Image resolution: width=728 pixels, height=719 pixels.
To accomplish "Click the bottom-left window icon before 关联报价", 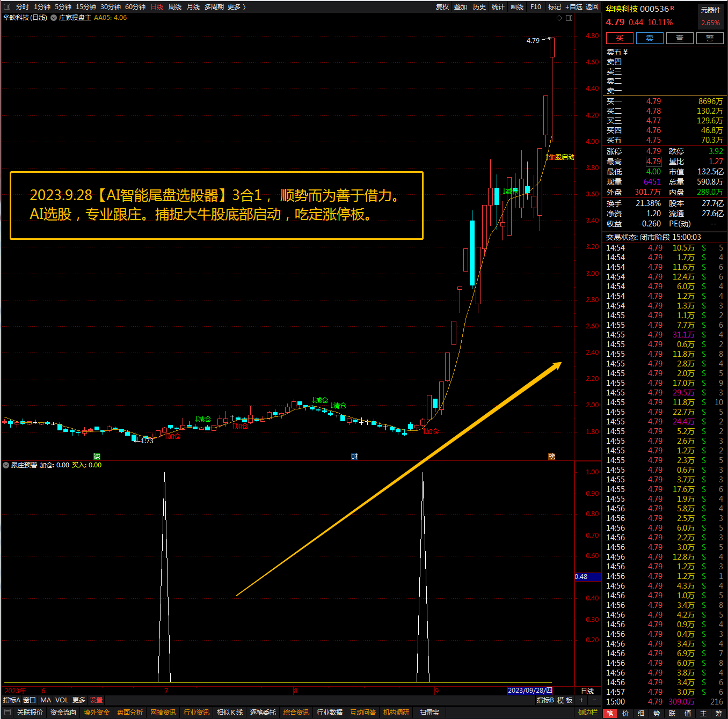I will [x=7, y=713].
